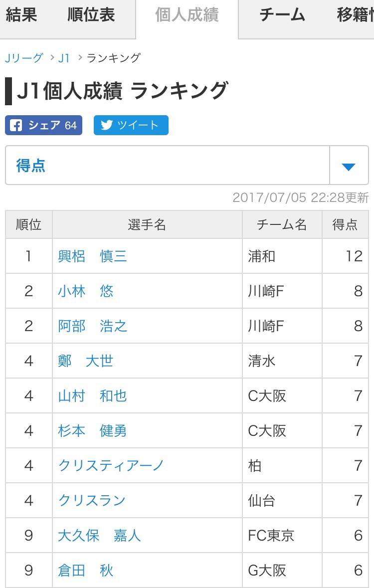Switch to the 順位表 tab
Viewport: 374px width, 588px height.
point(91,15)
